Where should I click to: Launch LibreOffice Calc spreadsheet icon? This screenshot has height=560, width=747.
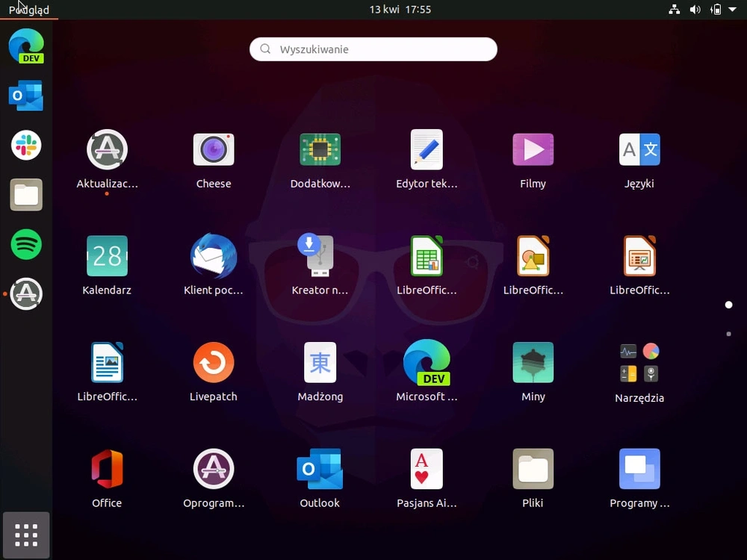click(427, 256)
